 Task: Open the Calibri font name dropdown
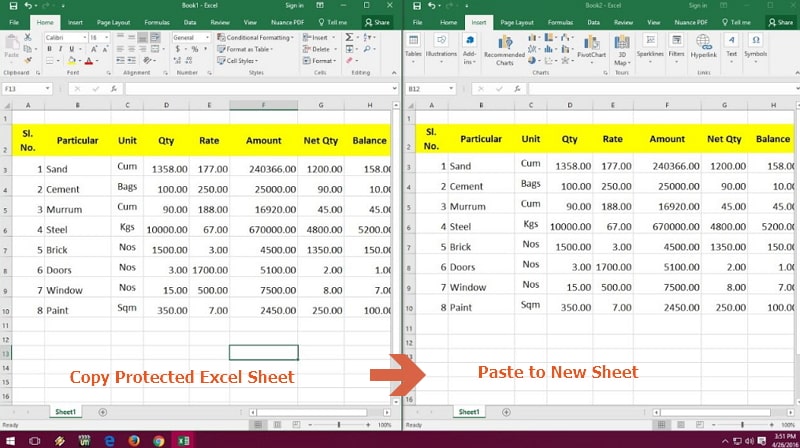(64, 38)
